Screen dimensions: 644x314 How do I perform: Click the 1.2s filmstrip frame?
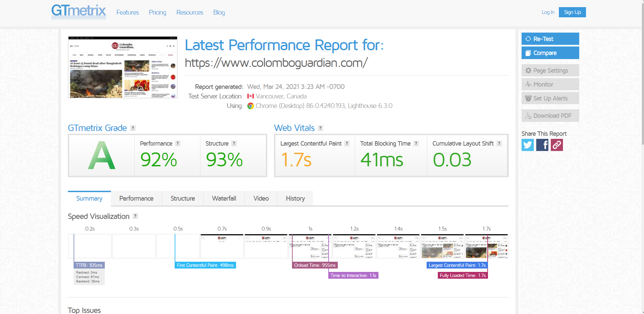coord(354,246)
